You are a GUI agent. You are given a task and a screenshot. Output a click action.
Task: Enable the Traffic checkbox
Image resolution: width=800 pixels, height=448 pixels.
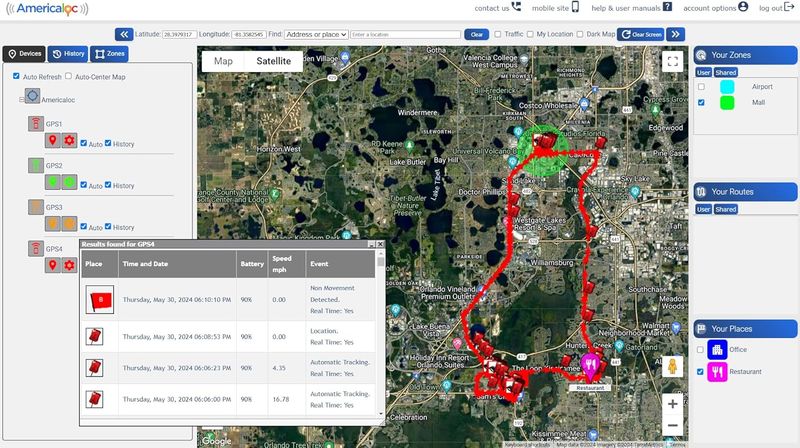(497, 34)
